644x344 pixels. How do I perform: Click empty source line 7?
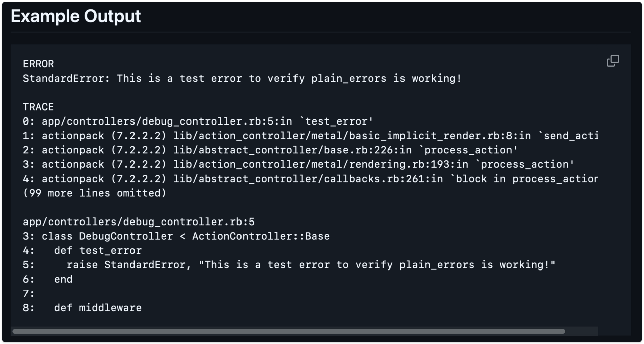point(29,294)
